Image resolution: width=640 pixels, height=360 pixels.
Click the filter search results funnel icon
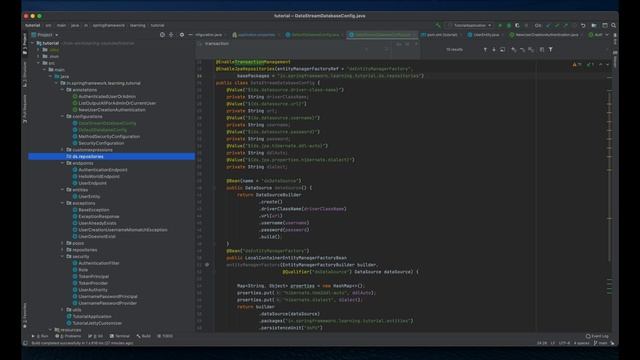(550, 49)
